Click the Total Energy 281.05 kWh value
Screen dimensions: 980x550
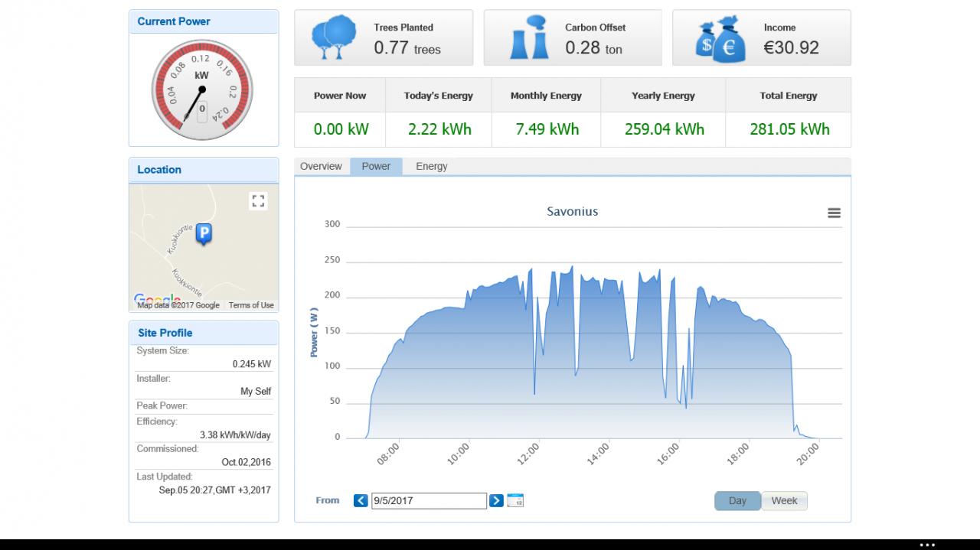pyautogui.click(x=789, y=129)
